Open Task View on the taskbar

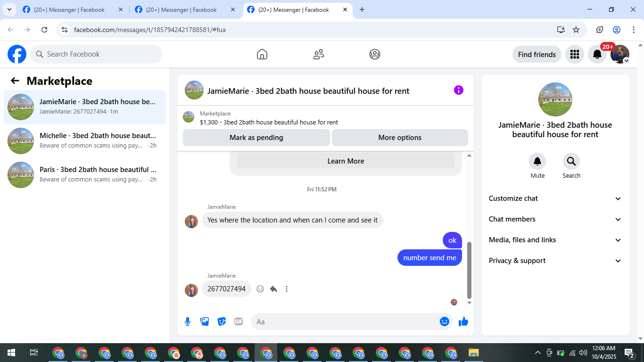point(34,353)
